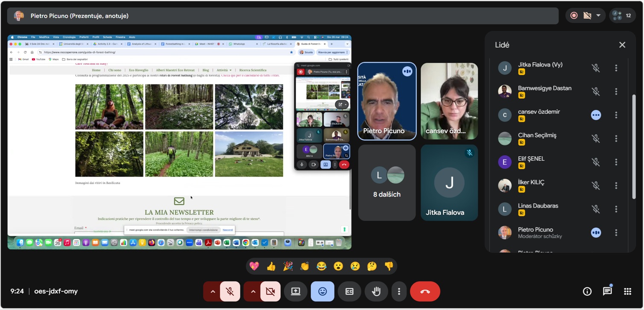Open the activities grid icon
This screenshot has height=310, width=644.
tap(627, 292)
